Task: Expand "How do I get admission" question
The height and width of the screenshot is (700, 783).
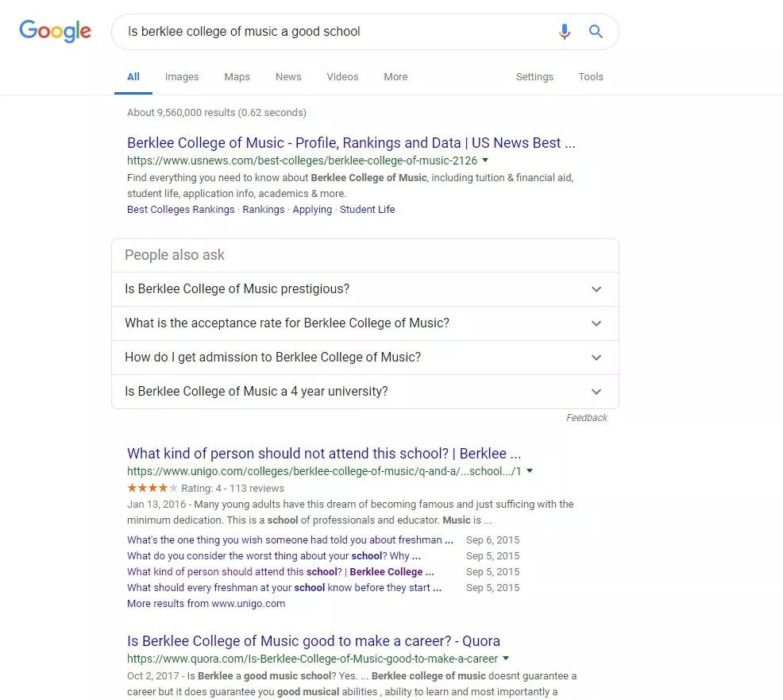Action: pos(365,358)
